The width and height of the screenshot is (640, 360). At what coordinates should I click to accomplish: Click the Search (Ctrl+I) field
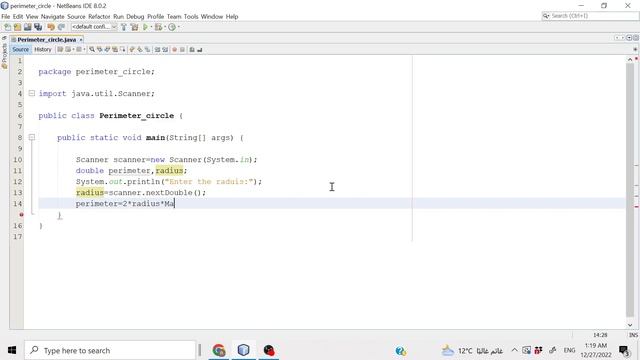[590, 16]
